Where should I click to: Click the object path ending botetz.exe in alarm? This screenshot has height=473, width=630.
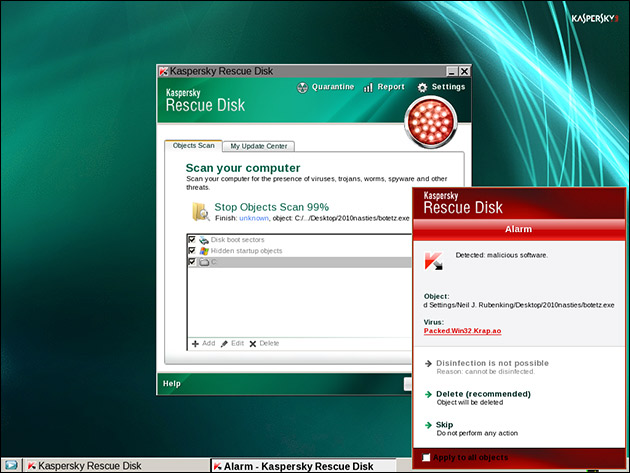[519, 305]
